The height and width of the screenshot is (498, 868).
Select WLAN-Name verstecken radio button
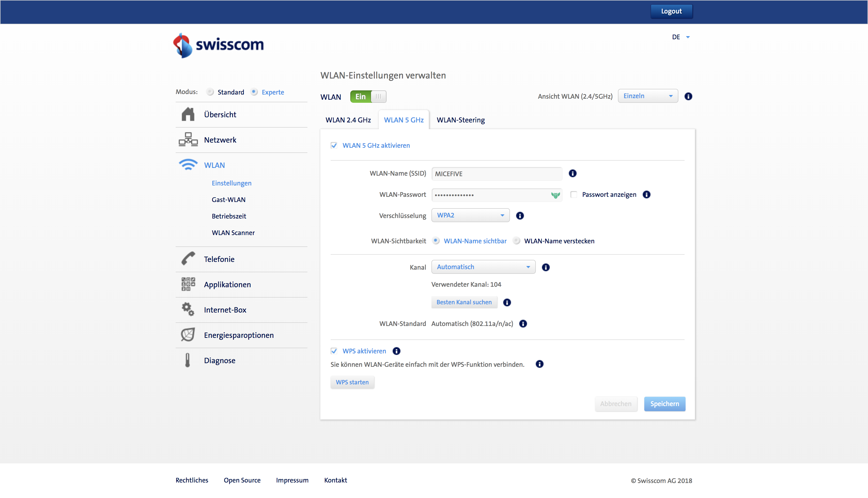click(x=516, y=241)
